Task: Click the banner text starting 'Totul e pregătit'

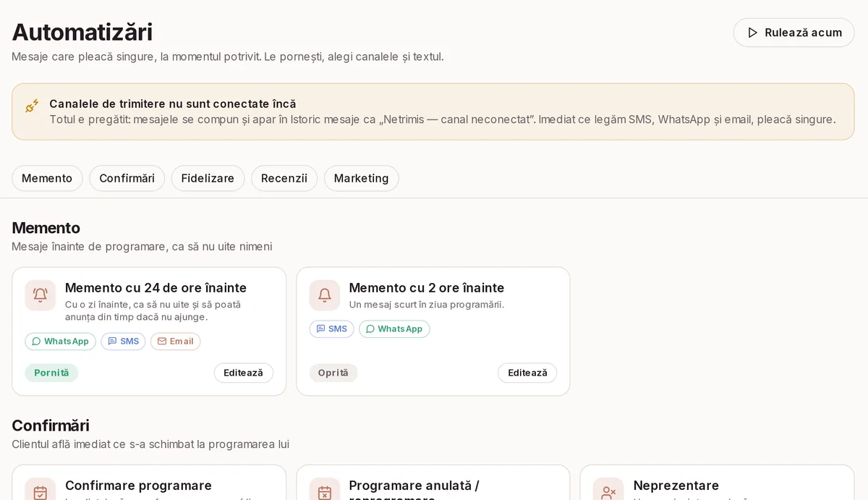Action: click(443, 119)
